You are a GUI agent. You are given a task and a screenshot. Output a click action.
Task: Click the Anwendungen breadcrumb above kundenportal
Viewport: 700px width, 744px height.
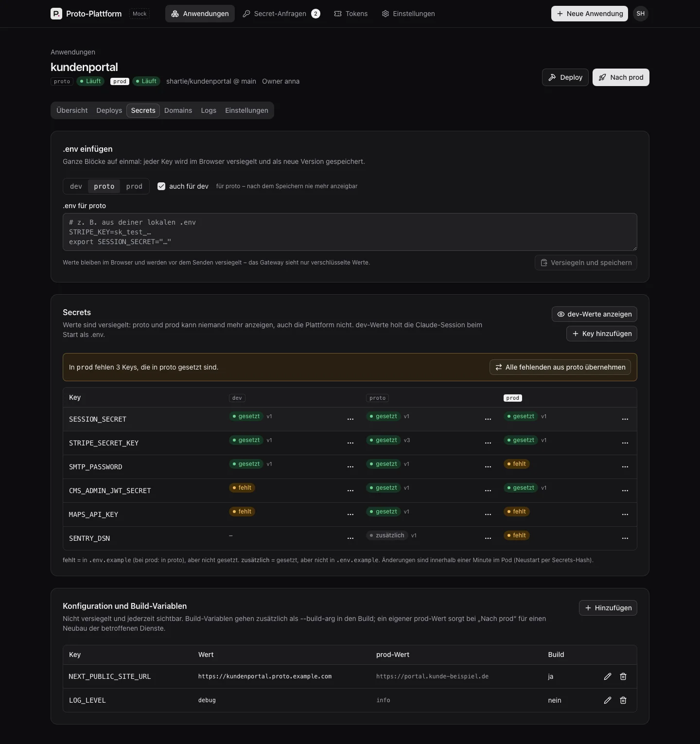(x=73, y=52)
